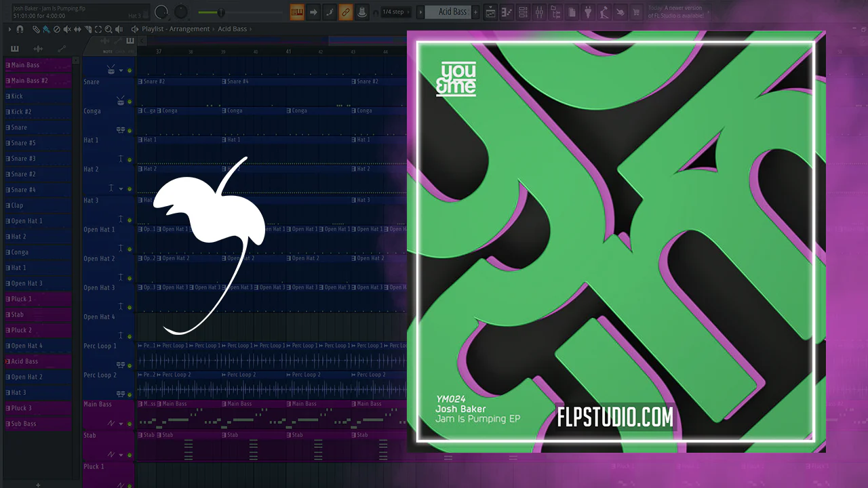Expand the Stab track dropdown arrow
Screen dimensions: 868x488
pyautogui.click(x=121, y=453)
